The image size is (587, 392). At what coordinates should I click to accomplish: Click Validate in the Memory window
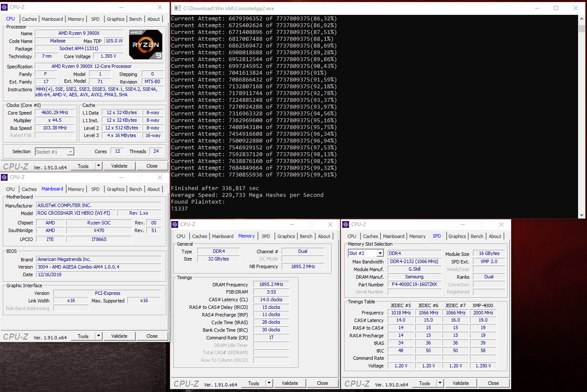pos(290,383)
